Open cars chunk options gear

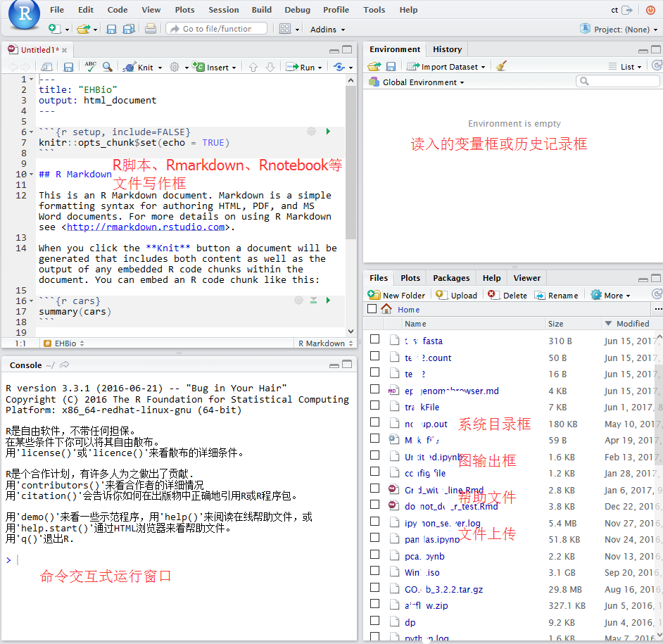coord(298,301)
